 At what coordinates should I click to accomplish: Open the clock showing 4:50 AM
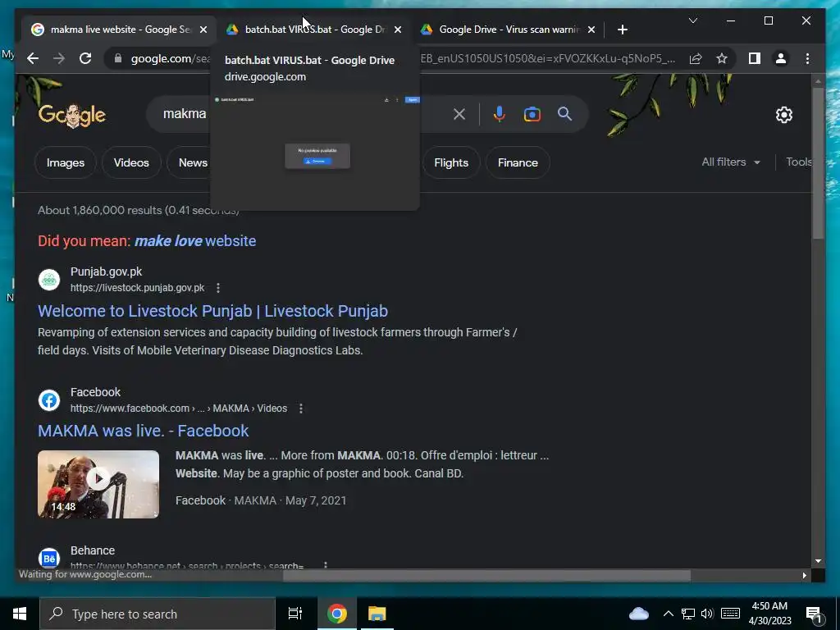[x=769, y=614]
